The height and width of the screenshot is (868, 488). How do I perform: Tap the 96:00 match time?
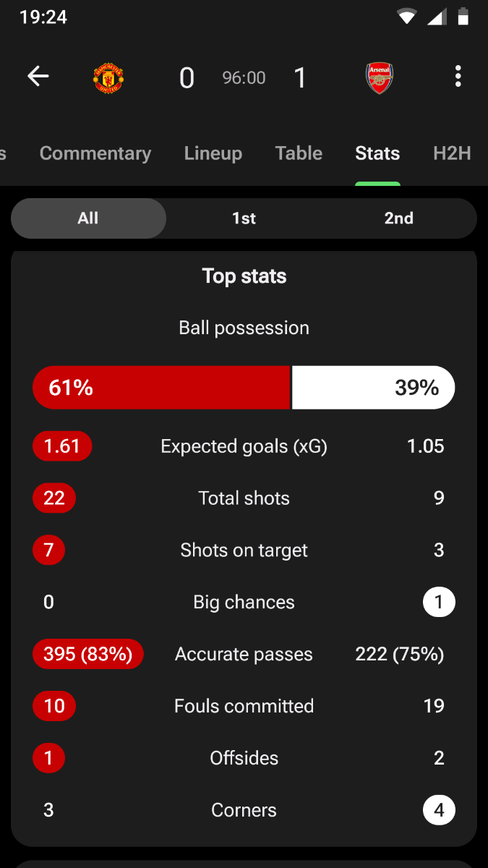244,77
